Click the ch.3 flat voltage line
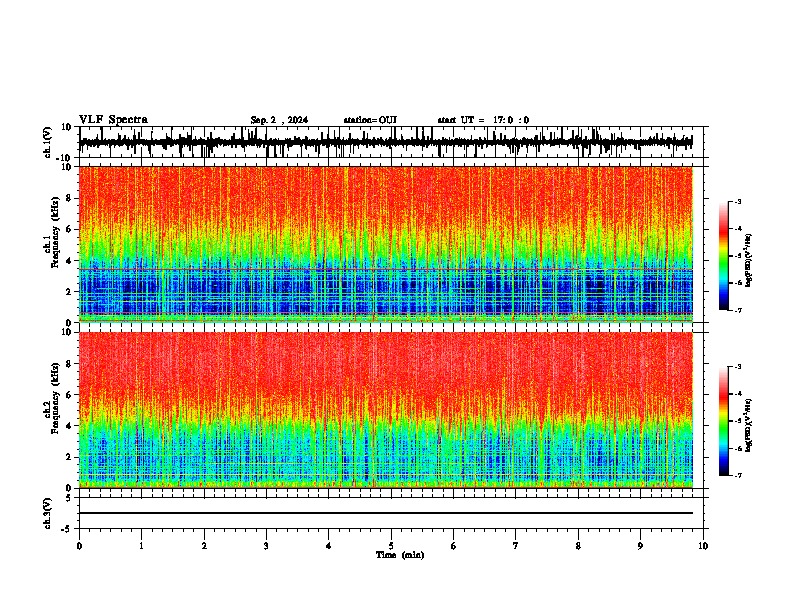 click(x=386, y=513)
